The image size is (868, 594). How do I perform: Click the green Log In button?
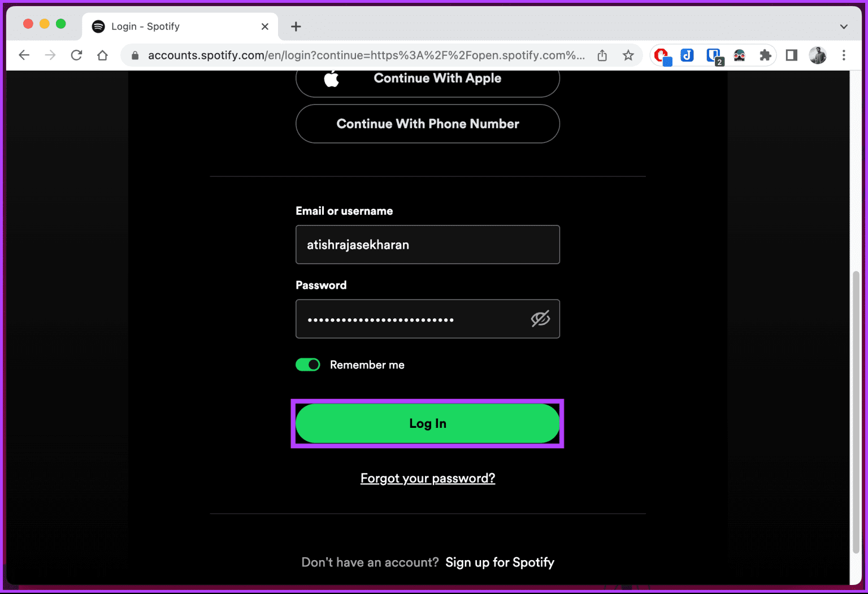[x=428, y=423]
